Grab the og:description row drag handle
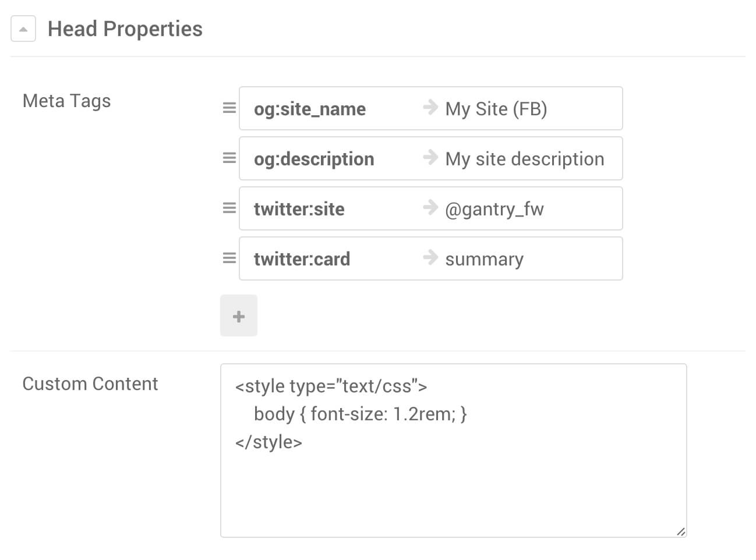756x560 pixels. point(229,158)
